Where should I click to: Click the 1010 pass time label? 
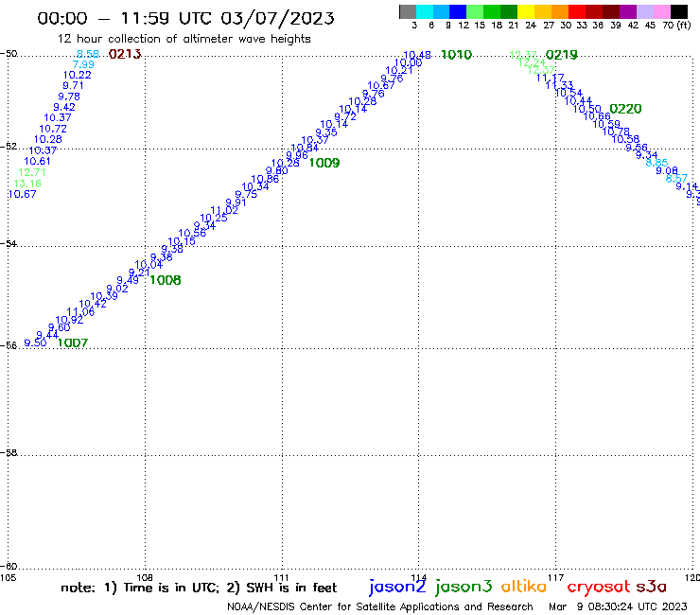pos(456,55)
